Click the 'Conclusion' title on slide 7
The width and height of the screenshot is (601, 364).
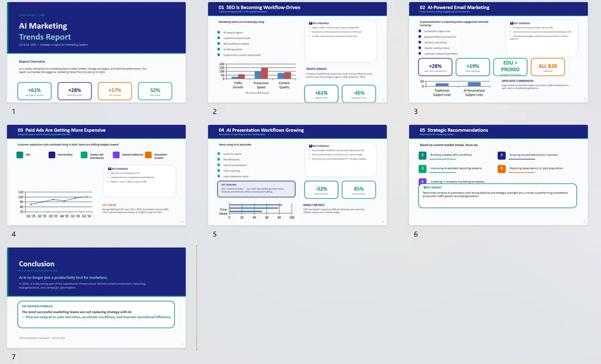point(36,264)
